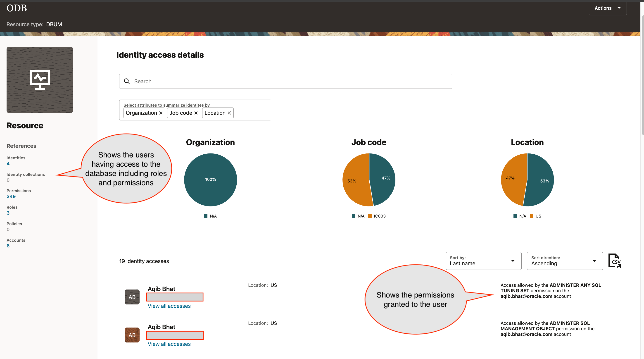Open Identities reference in sidebar

coord(8,164)
